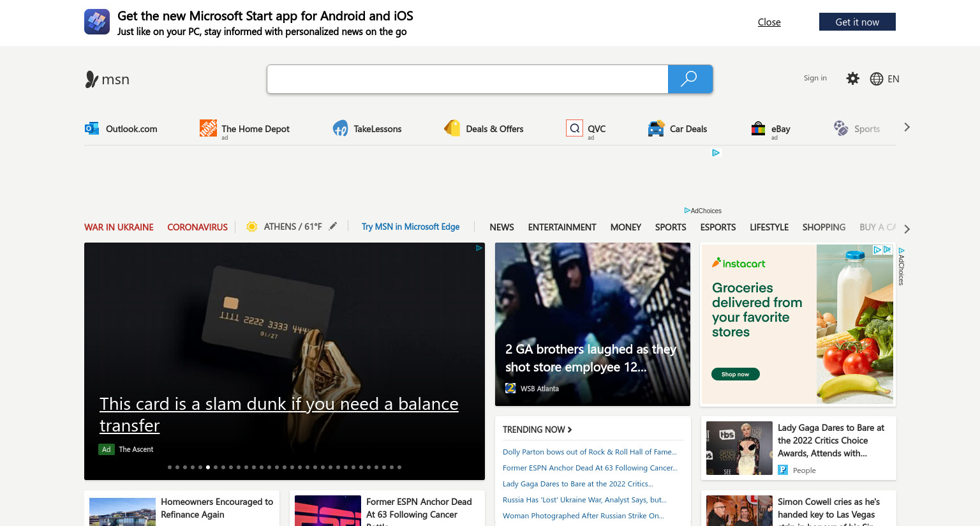
Task: Click Try MSN in Microsoft Edge link
Action: [410, 227]
